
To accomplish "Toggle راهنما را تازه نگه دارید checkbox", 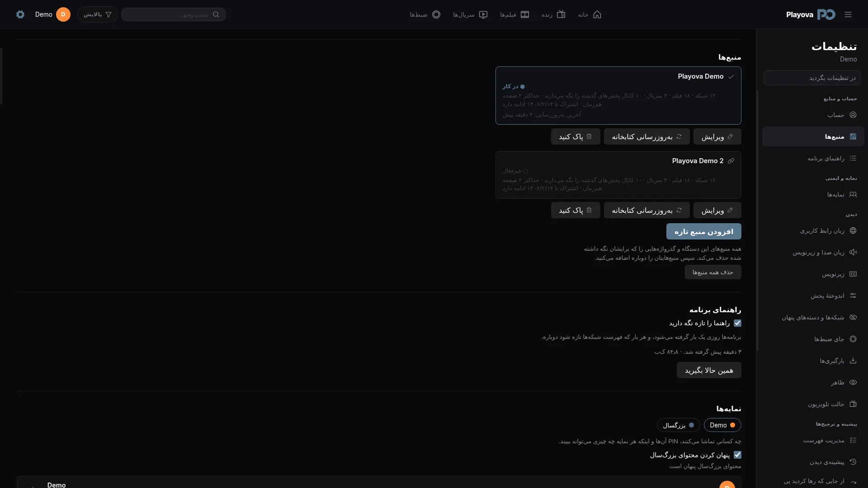I will [x=737, y=323].
